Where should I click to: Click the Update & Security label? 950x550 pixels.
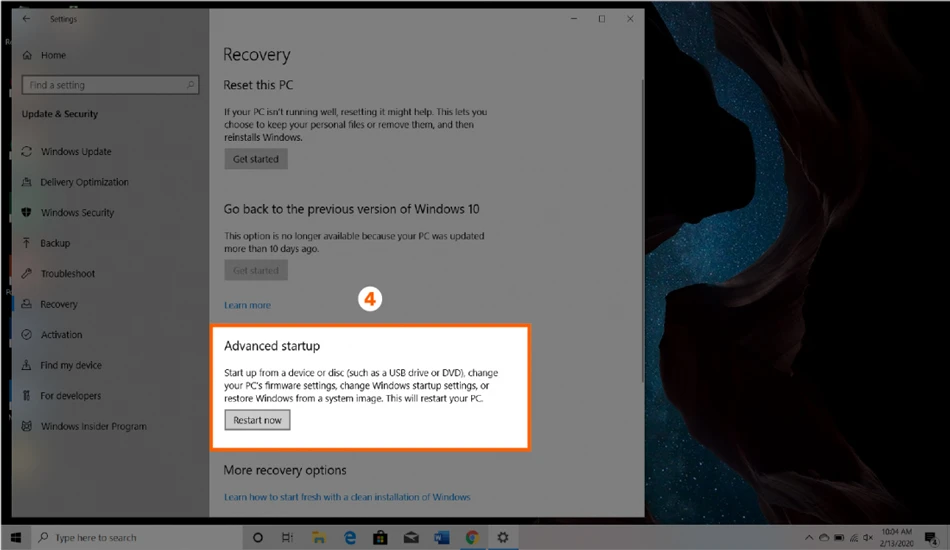click(x=59, y=114)
